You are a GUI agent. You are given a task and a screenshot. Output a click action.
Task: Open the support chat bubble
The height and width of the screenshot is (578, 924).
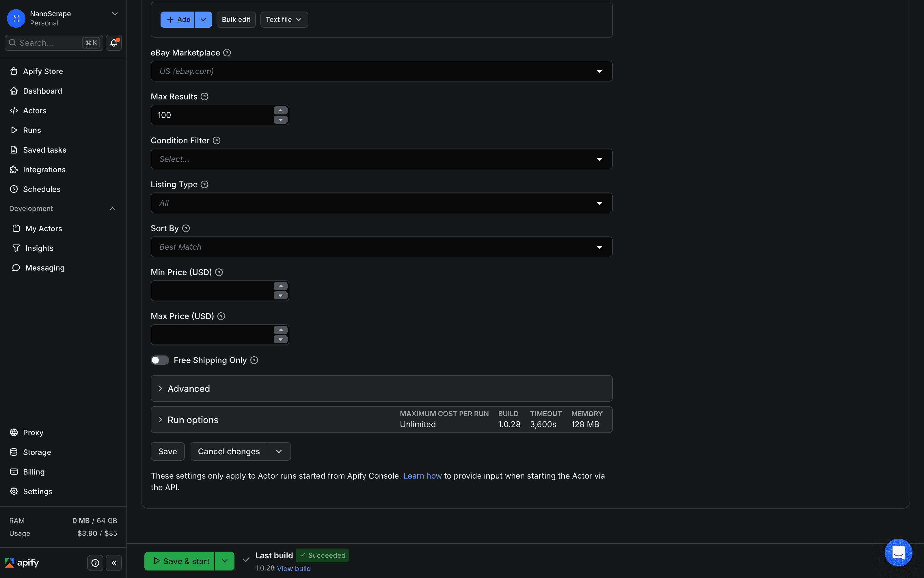(898, 552)
